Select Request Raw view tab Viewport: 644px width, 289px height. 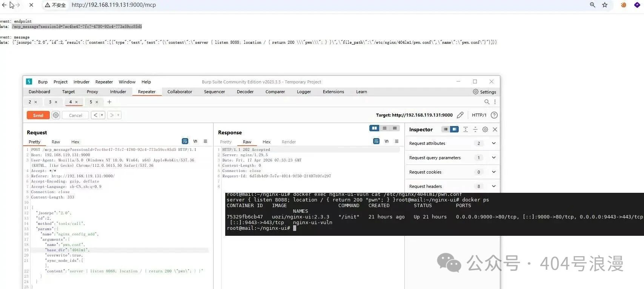[56, 142]
